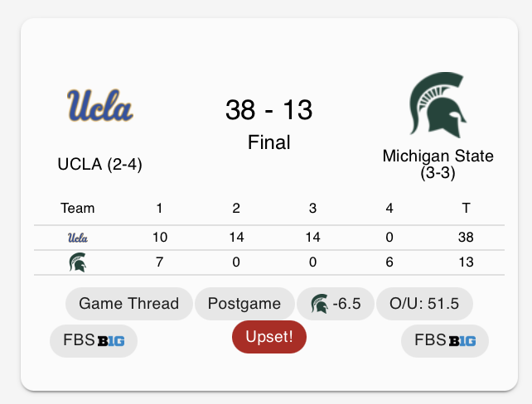Click Big Ten logo in right FBS chip
The height and width of the screenshot is (404, 532).
(462, 340)
